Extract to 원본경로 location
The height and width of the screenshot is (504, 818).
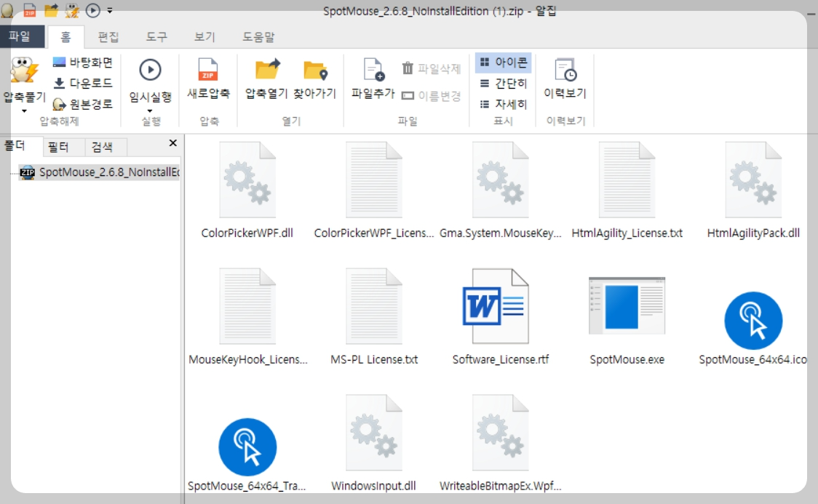click(x=82, y=104)
